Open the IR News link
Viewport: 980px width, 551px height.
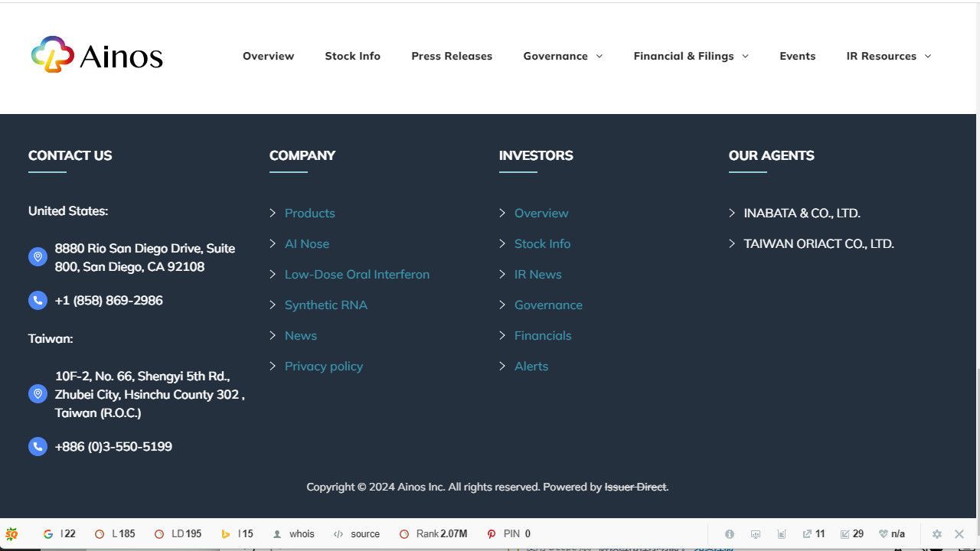pyautogui.click(x=538, y=274)
